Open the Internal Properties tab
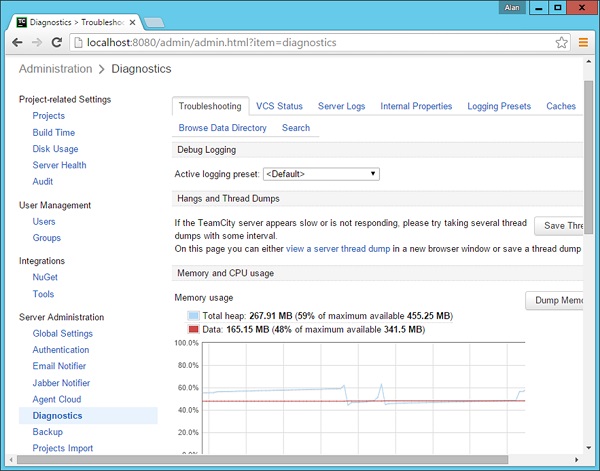The height and width of the screenshot is (471, 600). click(416, 106)
